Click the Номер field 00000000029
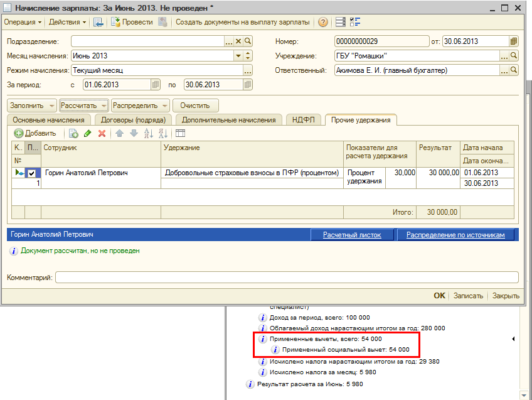The width and height of the screenshot is (532, 400). 381,41
